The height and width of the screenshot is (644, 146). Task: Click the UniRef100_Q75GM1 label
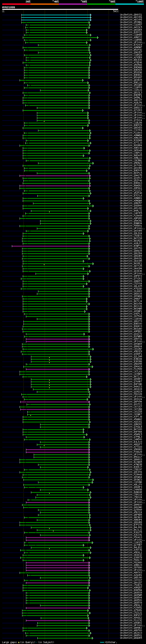(131, 610)
